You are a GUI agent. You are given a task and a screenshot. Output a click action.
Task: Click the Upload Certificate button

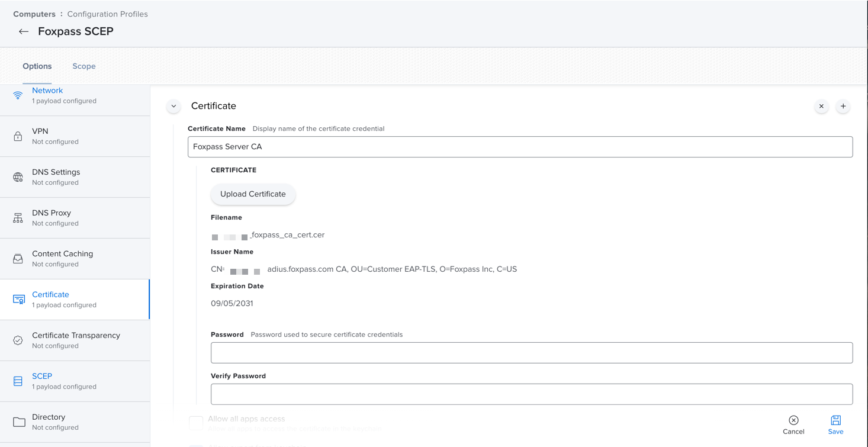point(253,194)
